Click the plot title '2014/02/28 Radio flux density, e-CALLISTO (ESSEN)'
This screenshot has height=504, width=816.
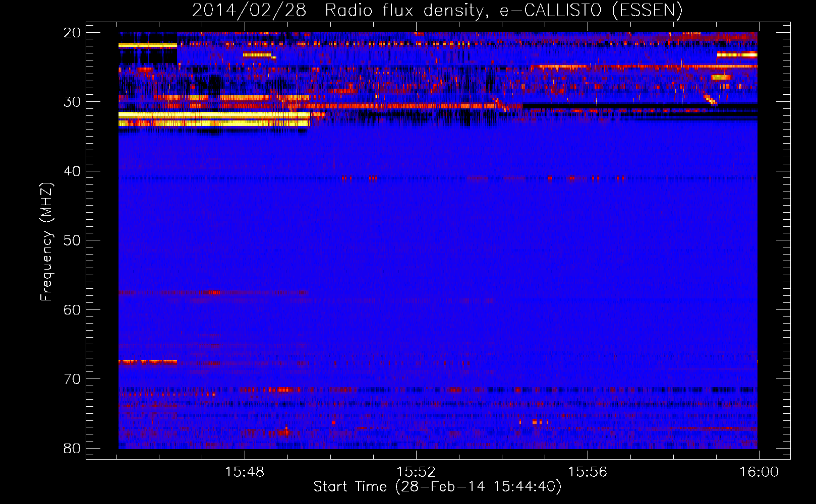[437, 10]
